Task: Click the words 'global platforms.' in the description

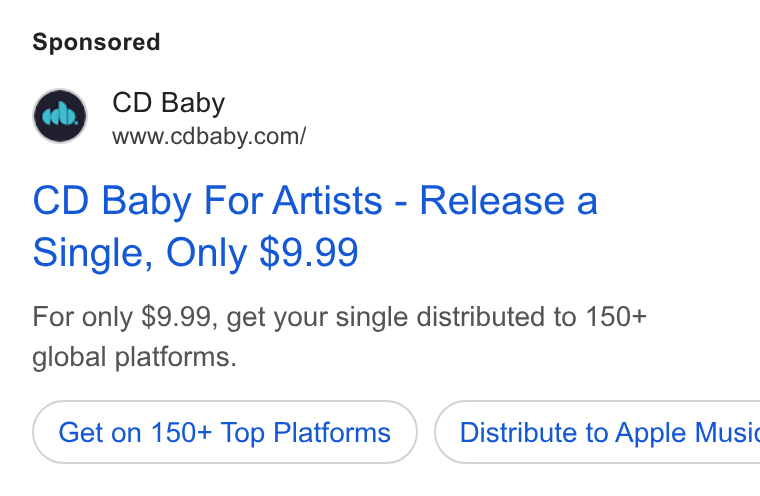Action: tap(134, 357)
